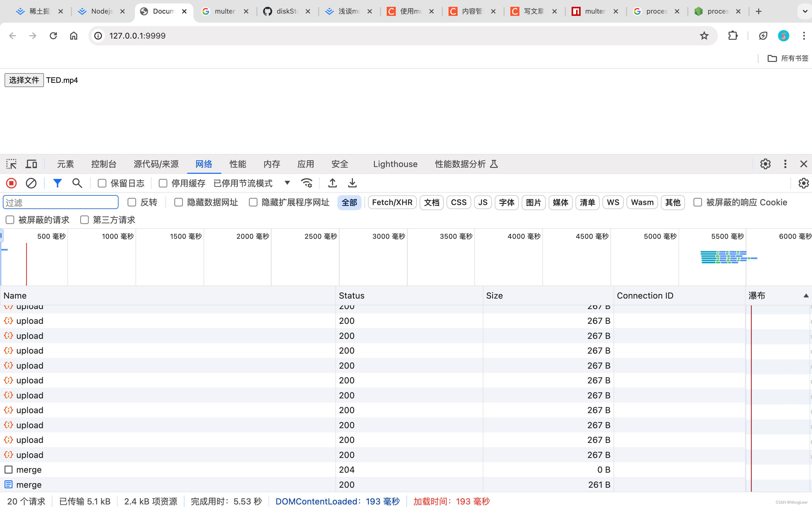Click the address bar URL 127.0.0.1:9999
The width and height of the screenshot is (812, 507).
pyautogui.click(x=138, y=36)
